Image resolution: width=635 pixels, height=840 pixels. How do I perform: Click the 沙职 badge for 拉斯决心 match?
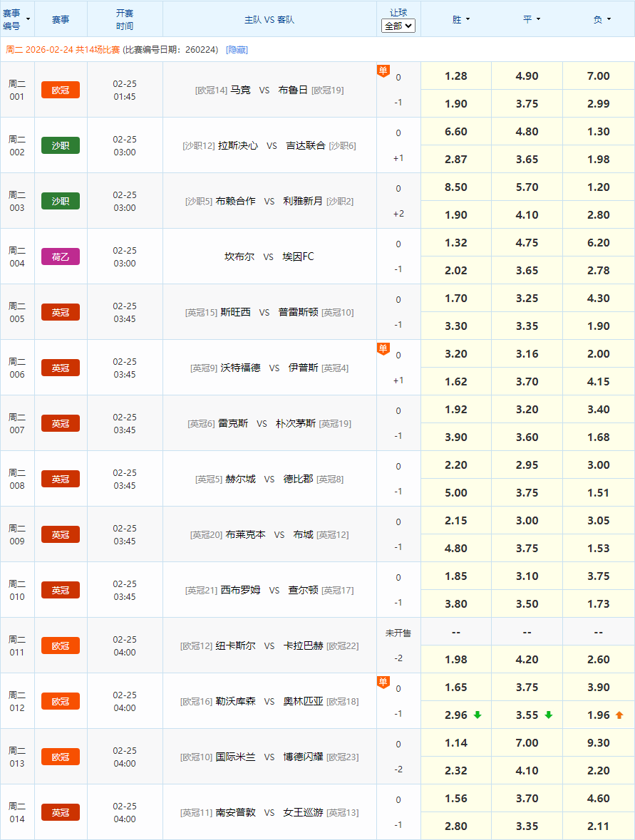pyautogui.click(x=60, y=145)
